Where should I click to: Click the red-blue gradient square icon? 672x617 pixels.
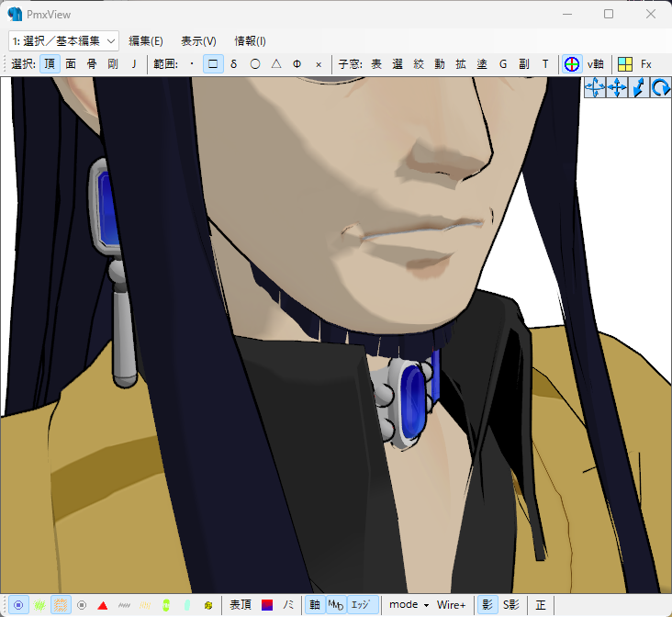(x=267, y=605)
